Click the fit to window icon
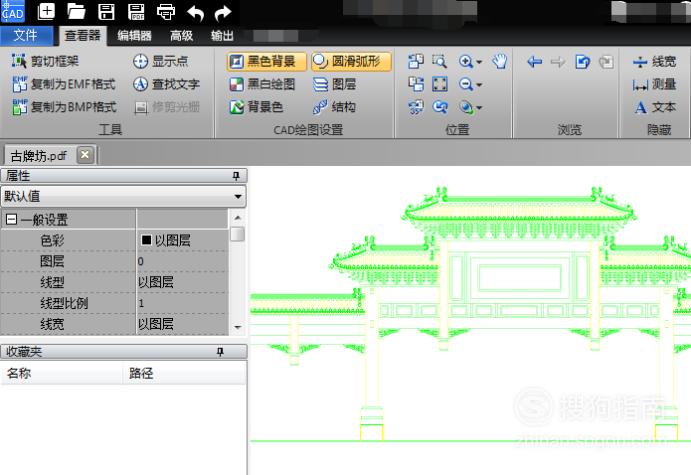Screen dimensions: 691x475 point(439,84)
